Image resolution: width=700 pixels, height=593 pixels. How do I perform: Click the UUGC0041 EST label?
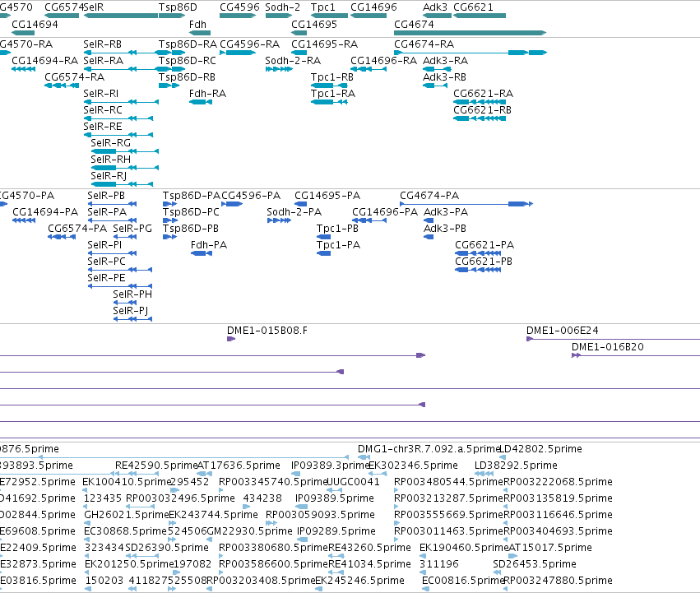pyautogui.click(x=353, y=482)
